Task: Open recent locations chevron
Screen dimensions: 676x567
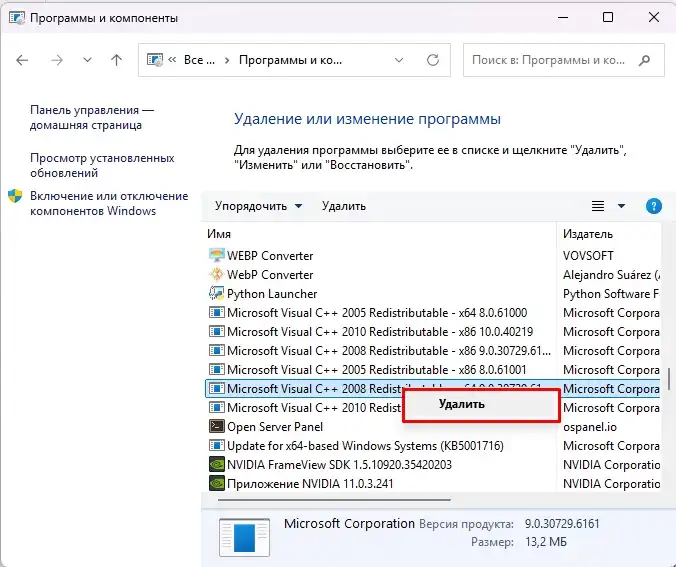Action: point(88,60)
